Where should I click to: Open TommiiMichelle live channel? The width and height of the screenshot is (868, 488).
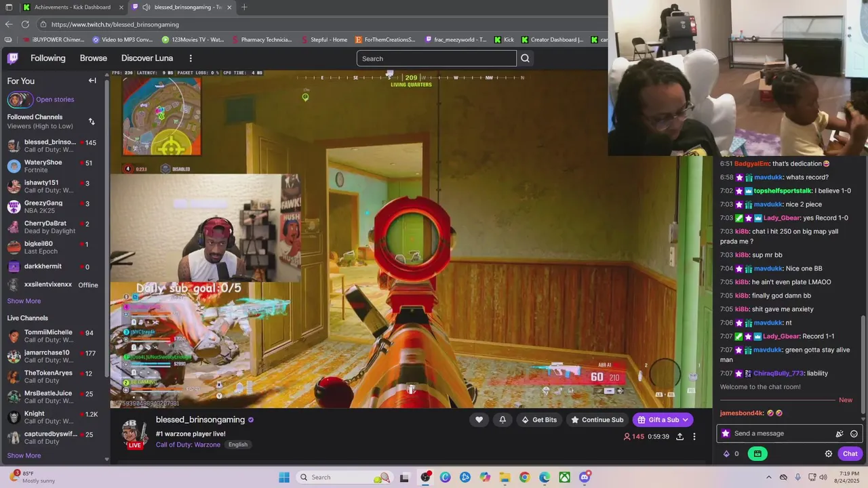tap(54, 336)
